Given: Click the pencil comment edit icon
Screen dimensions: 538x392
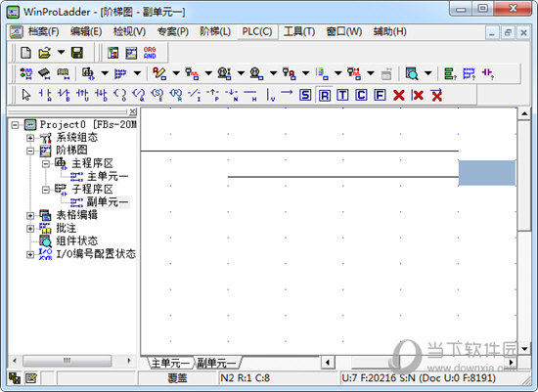Looking at the screenshot, I should click(x=159, y=73).
